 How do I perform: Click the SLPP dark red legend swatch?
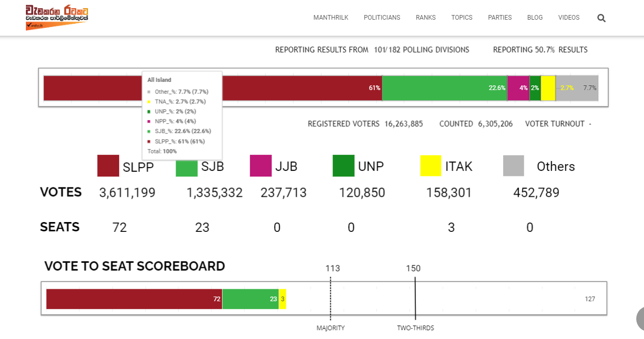pos(108,166)
